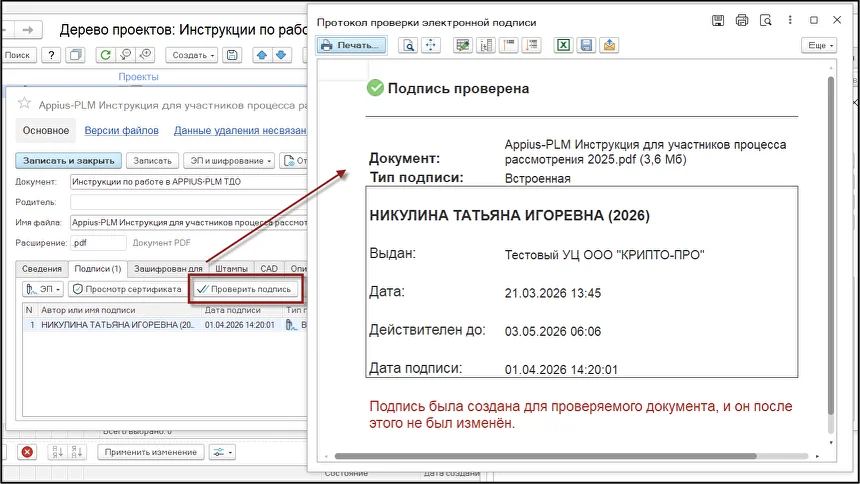Viewport: 860px width, 484px height.
Task: Click save icon in protocol title bar
Action: pyautogui.click(x=718, y=20)
